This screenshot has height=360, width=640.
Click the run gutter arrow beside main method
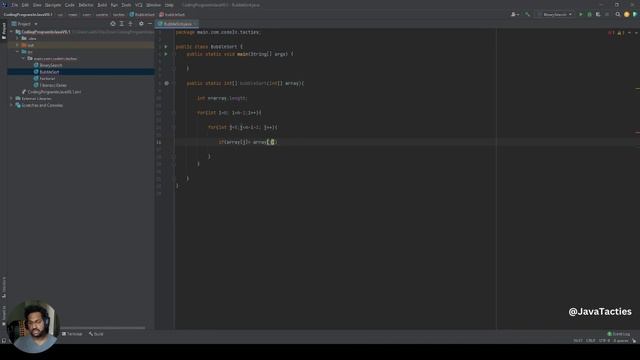pos(166,54)
